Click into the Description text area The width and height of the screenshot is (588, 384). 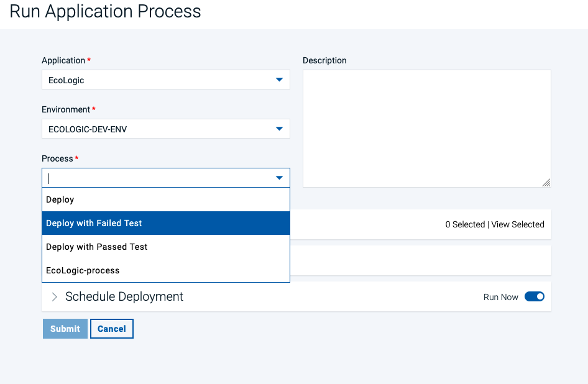pos(427,129)
